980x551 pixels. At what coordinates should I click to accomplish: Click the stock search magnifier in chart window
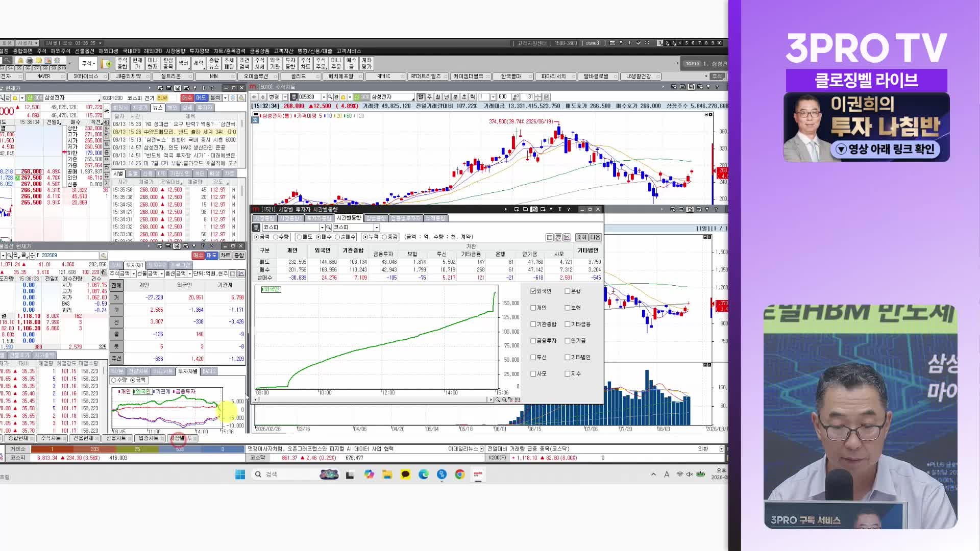pos(330,97)
